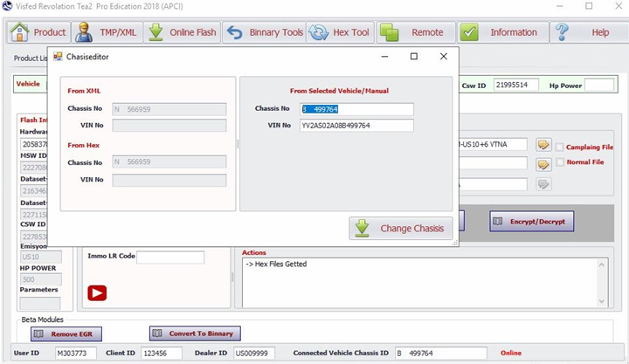Tick the Normal File checkbox
Viewport: 629px width, 364px height.
[560, 162]
